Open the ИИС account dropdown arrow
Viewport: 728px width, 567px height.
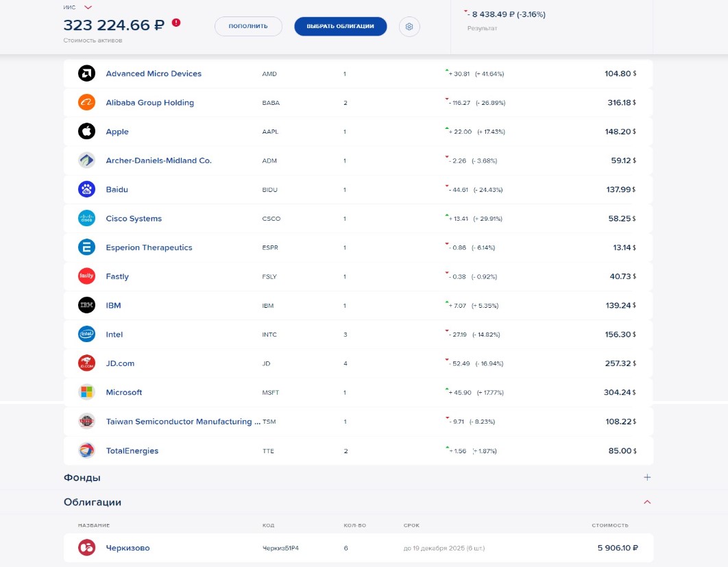88,8
